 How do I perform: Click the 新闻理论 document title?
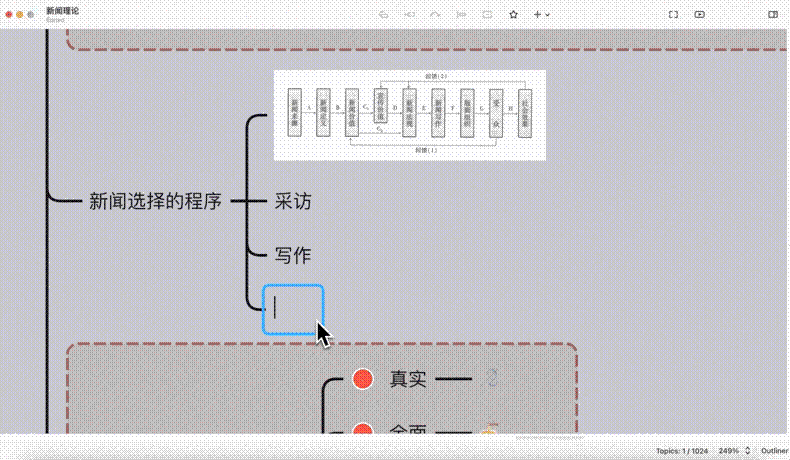click(x=63, y=10)
